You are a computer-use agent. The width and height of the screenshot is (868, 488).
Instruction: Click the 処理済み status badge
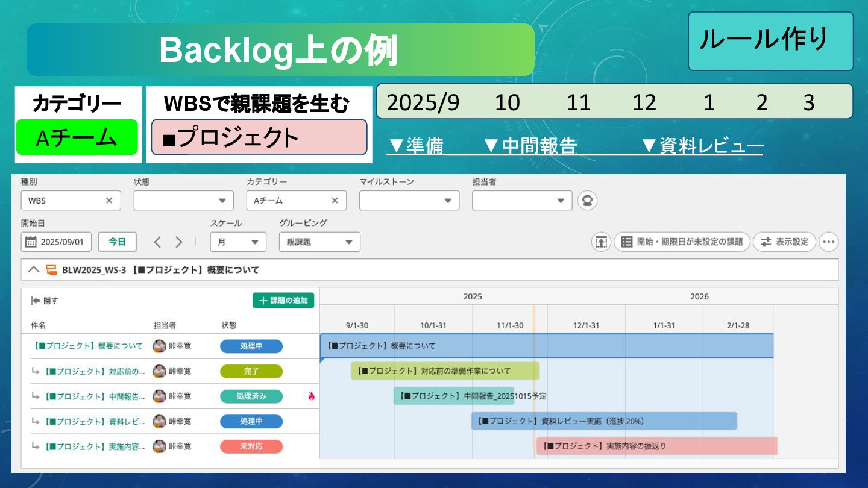(251, 396)
